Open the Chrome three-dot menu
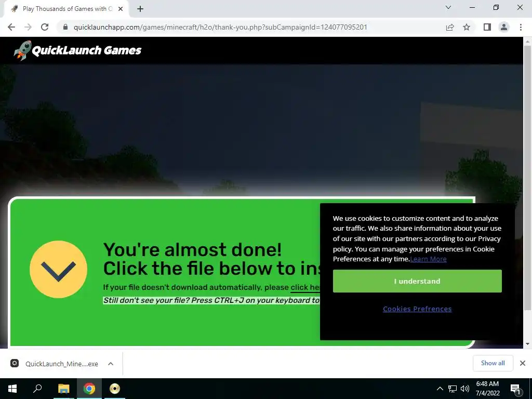The width and height of the screenshot is (532, 399). click(x=521, y=27)
